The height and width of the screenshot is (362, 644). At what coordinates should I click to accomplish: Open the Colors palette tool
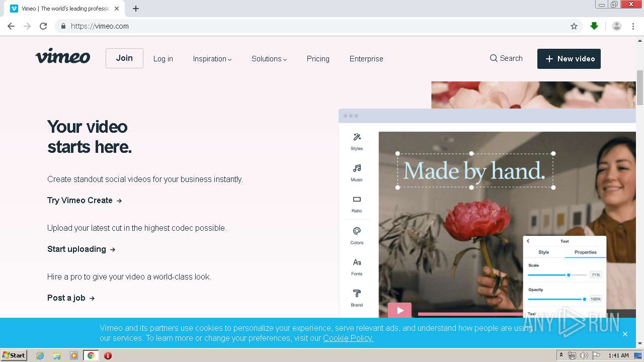tap(357, 235)
